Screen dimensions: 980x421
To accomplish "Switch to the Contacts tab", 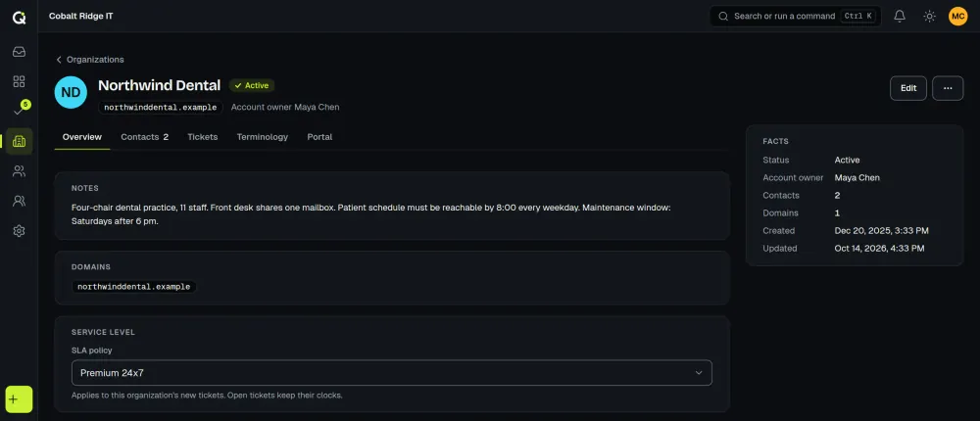I will pos(144,137).
